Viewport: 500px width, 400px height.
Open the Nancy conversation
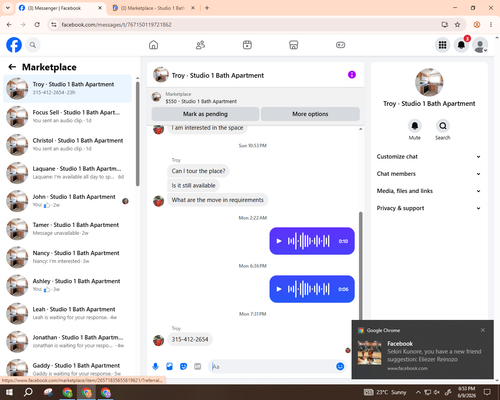67,257
